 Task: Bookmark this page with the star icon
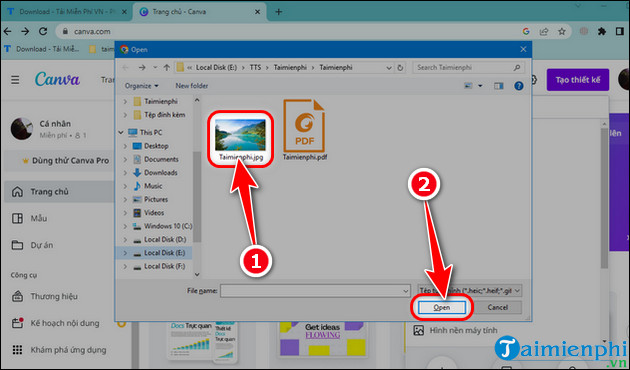[562, 31]
